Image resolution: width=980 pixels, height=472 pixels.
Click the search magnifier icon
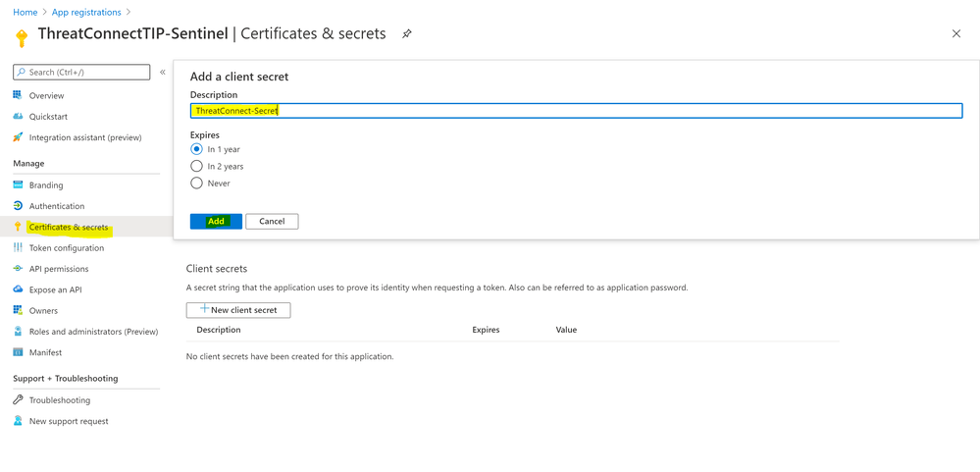[x=21, y=73]
